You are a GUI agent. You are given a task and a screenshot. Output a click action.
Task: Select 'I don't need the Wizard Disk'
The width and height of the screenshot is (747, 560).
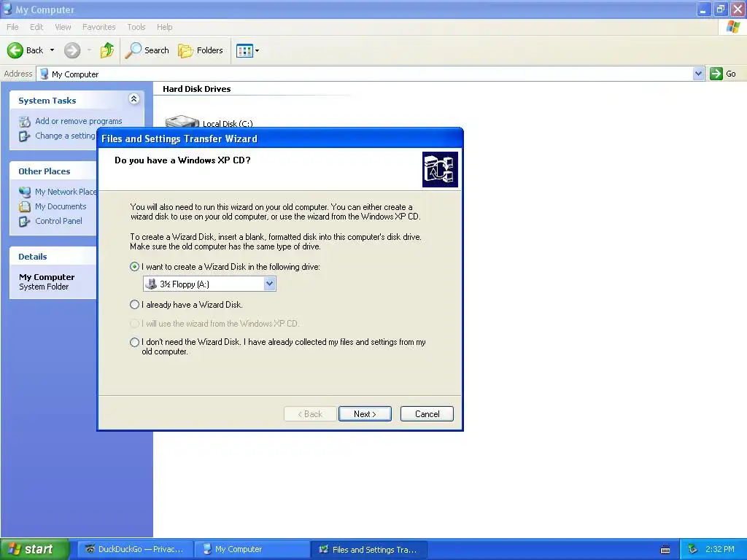tap(134, 343)
